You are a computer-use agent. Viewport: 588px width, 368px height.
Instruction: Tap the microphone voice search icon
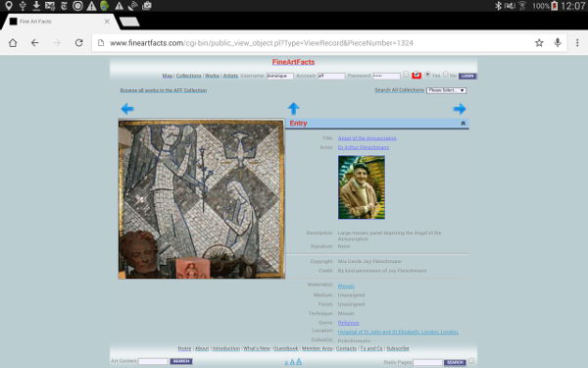click(558, 43)
